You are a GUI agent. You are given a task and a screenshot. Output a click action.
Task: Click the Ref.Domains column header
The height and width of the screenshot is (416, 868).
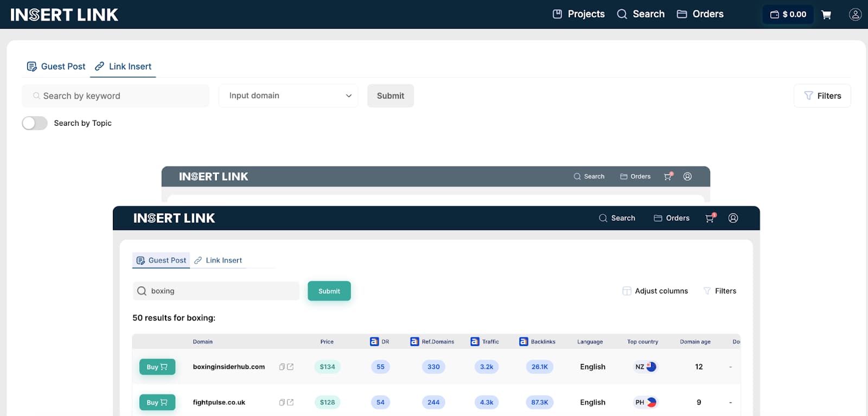(x=432, y=342)
